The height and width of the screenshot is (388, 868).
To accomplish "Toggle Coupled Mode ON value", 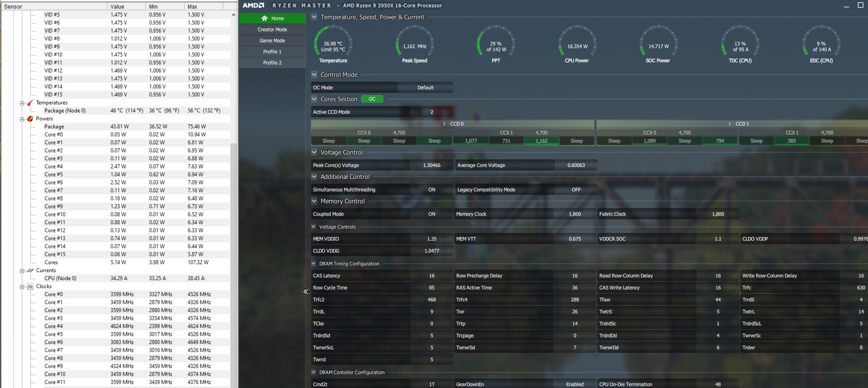I will coord(432,214).
